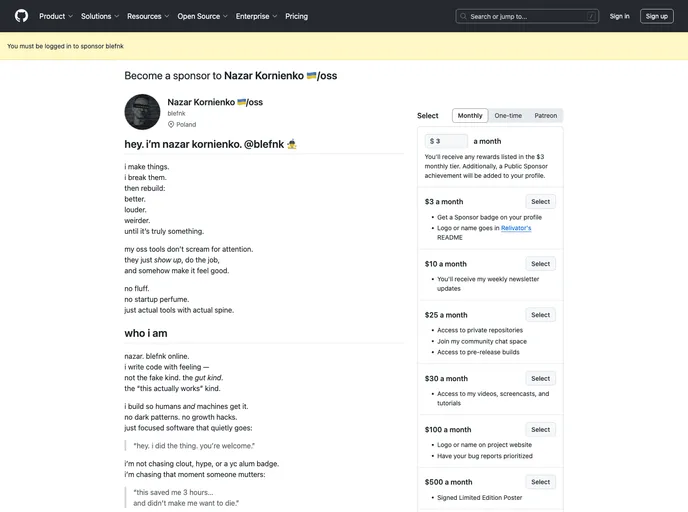Click the search magnifier icon
The height and width of the screenshot is (512, 688).
(x=463, y=16)
